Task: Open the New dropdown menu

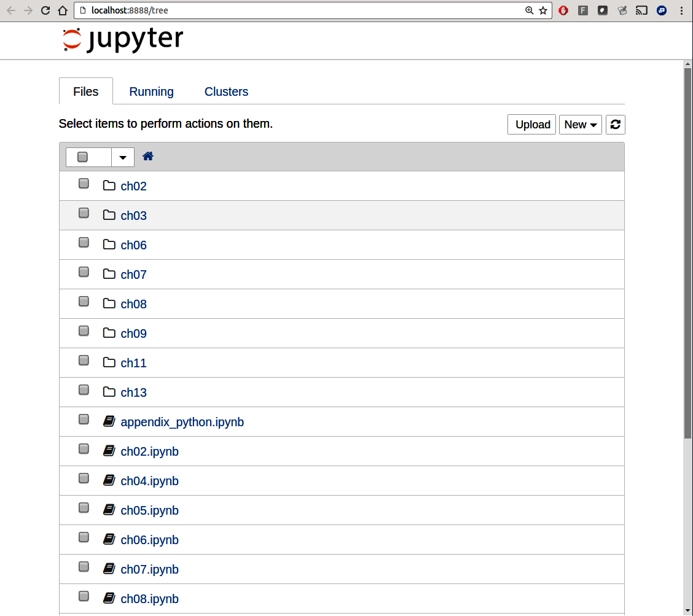Action: (x=580, y=125)
